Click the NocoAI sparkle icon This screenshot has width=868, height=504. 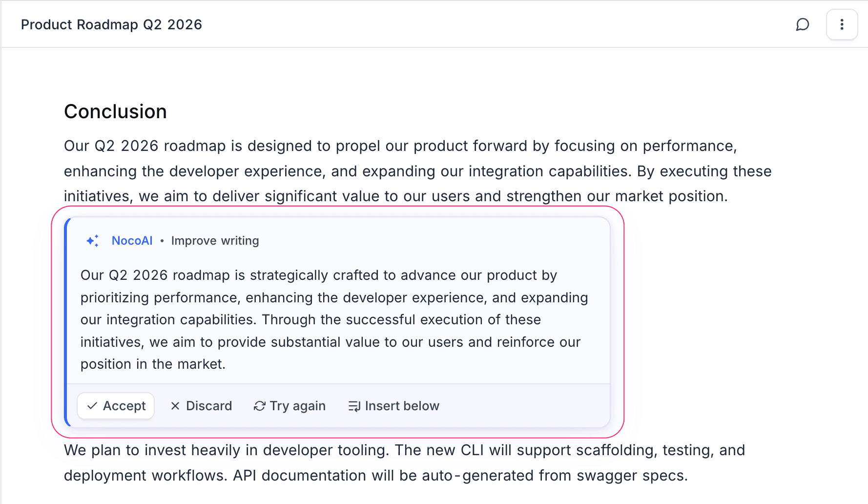point(93,241)
